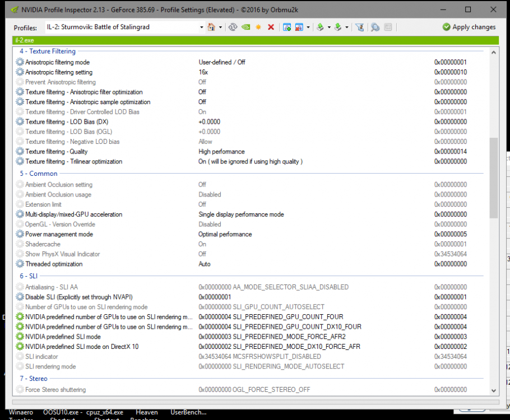Restore NVIDIA defaults with green logo icon
Screen dimensions: 510x420
[246, 27]
